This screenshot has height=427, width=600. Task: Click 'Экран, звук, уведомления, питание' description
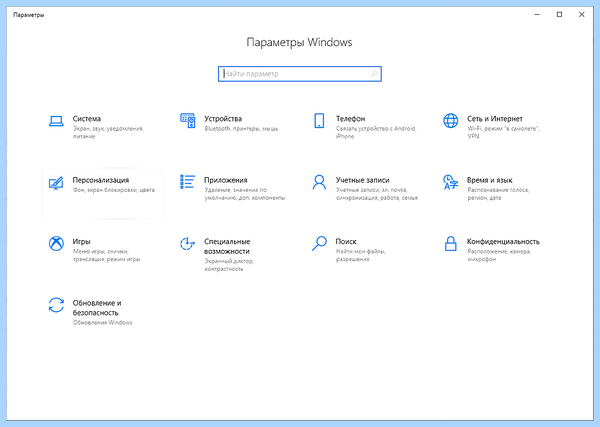tap(108, 132)
